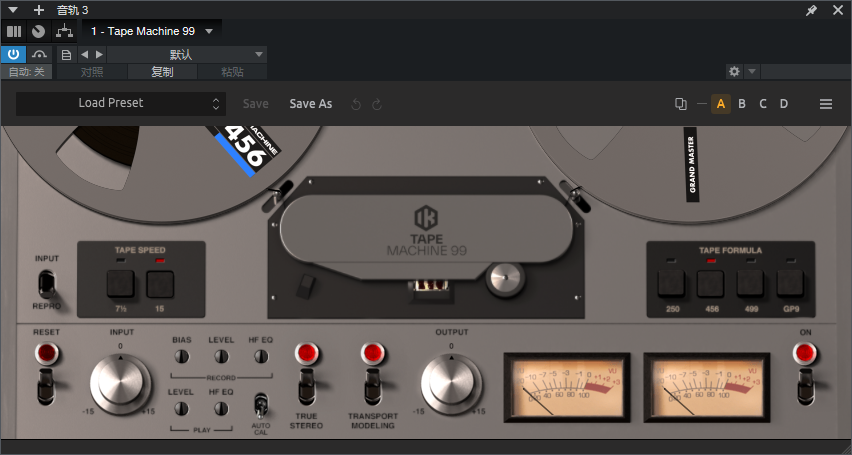The image size is (852, 455).
Task: Select preset slot B
Action: coord(742,104)
